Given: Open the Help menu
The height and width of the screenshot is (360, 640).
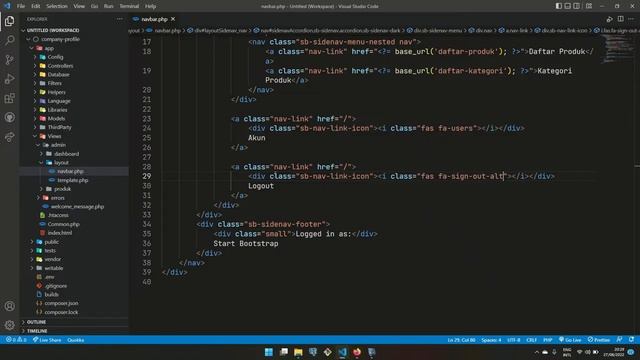Looking at the screenshot, I should (150, 6).
